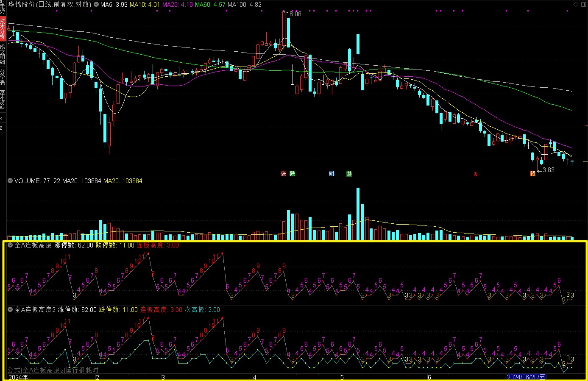Switch to the 技术分析 sidebar tab
The image size is (588, 381).
[x=3, y=29]
